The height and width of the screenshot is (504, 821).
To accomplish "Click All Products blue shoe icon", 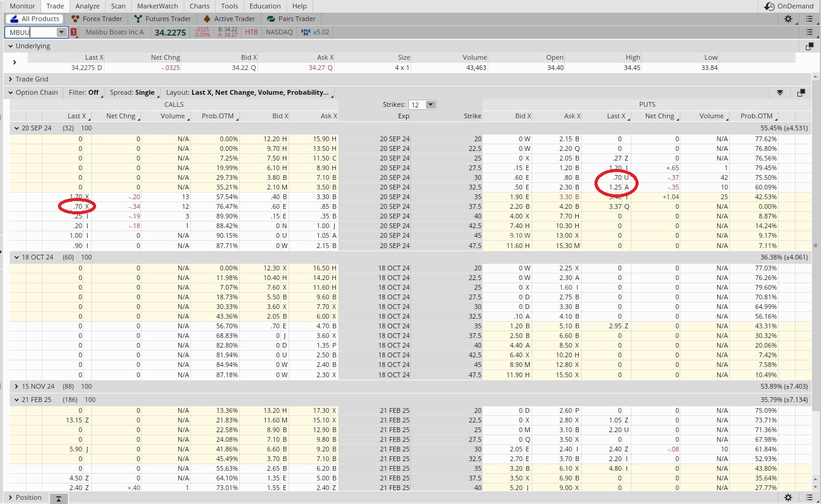I will 14,19.
